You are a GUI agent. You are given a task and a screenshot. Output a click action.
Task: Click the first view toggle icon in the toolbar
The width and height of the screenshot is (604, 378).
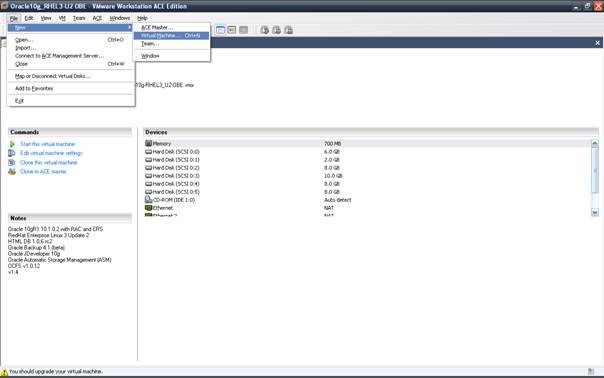(x=220, y=30)
